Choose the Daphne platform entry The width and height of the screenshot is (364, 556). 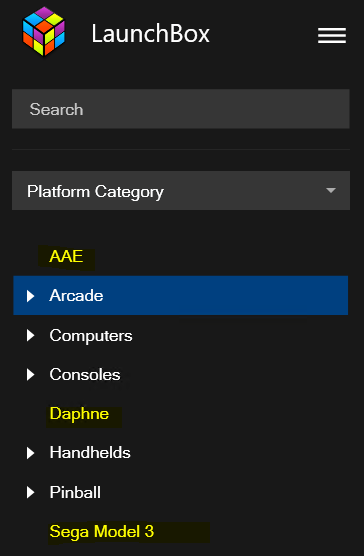tap(79, 414)
